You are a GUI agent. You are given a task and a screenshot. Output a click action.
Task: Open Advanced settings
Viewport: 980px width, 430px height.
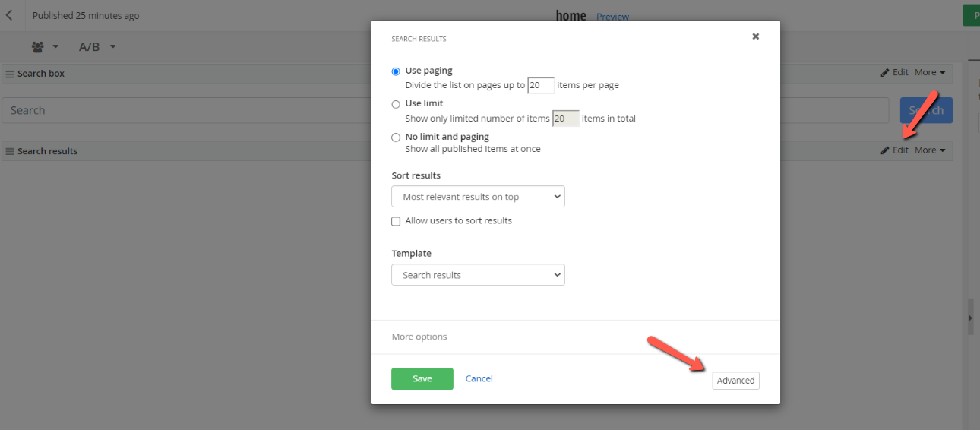point(735,381)
